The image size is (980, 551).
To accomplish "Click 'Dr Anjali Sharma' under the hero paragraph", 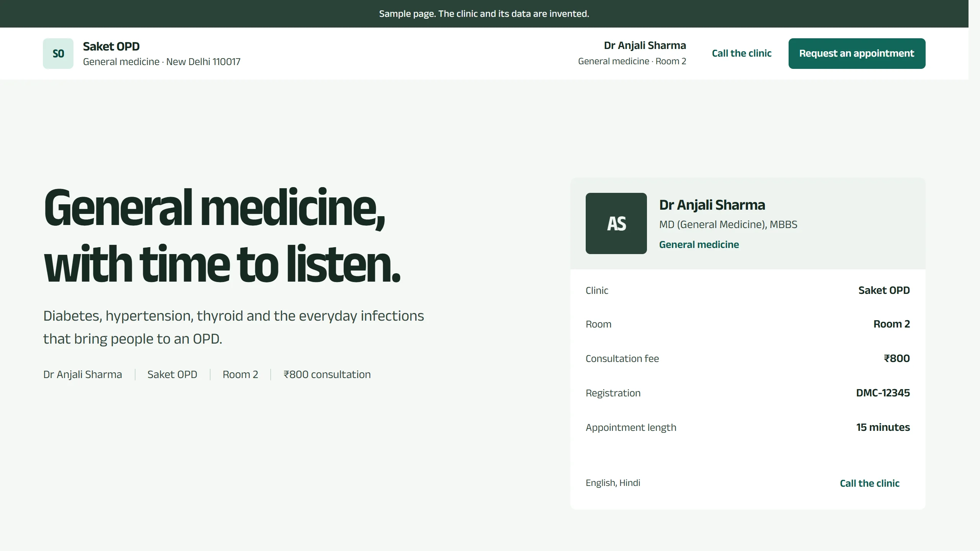I will pyautogui.click(x=83, y=374).
